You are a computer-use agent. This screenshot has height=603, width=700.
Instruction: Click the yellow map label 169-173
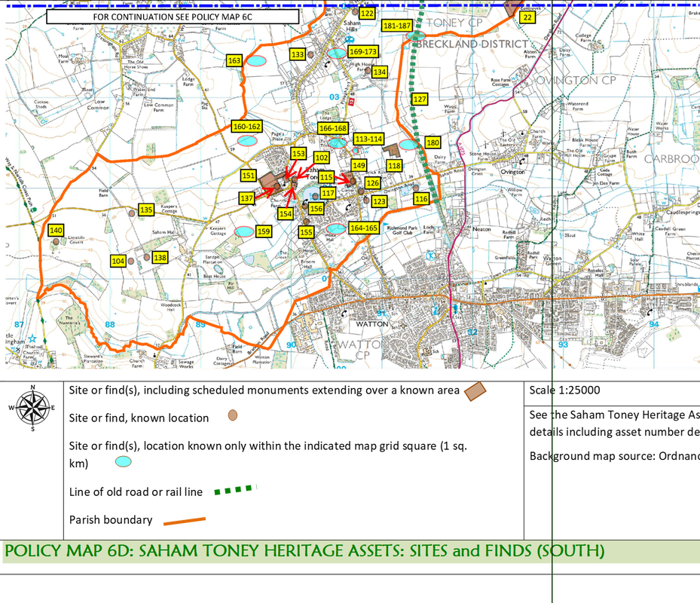pos(363,51)
